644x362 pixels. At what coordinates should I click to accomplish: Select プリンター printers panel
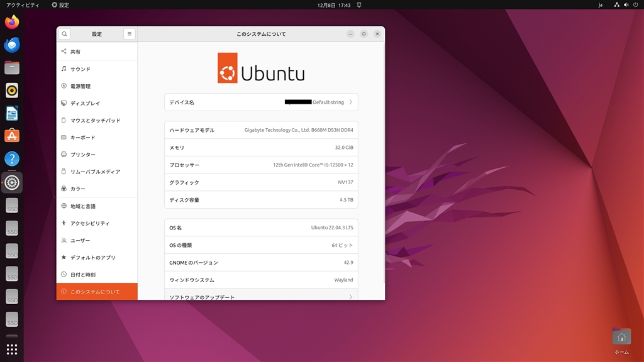(97, 155)
